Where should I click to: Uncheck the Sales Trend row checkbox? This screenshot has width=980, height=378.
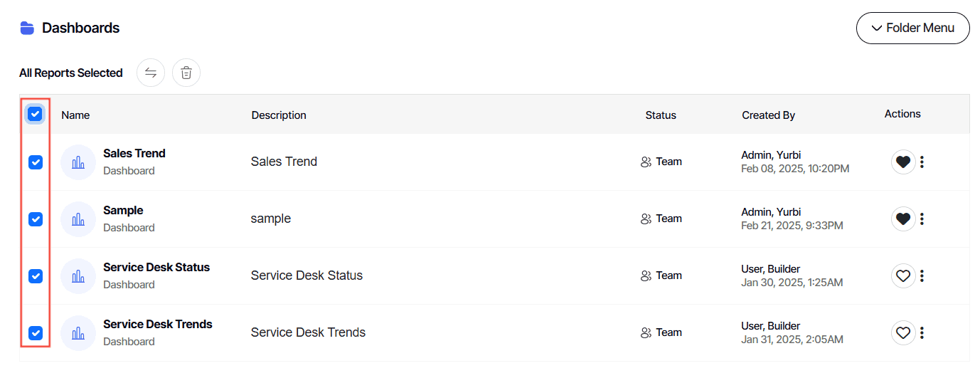[36, 162]
